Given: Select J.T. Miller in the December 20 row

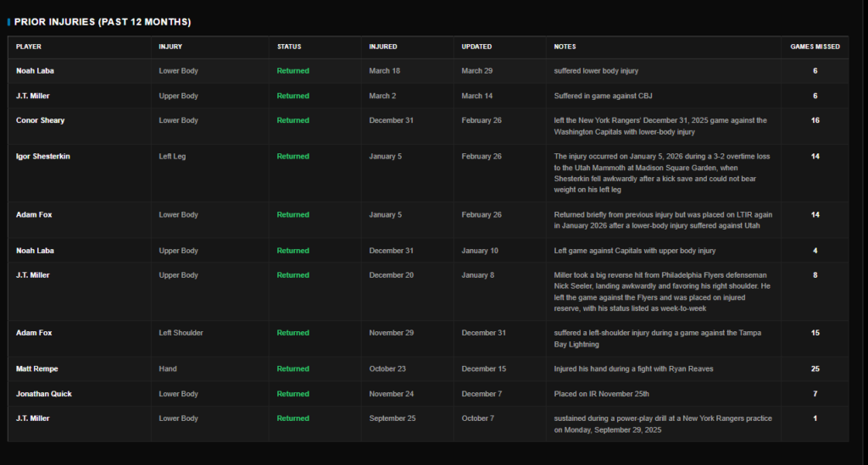Looking at the screenshot, I should [x=33, y=275].
